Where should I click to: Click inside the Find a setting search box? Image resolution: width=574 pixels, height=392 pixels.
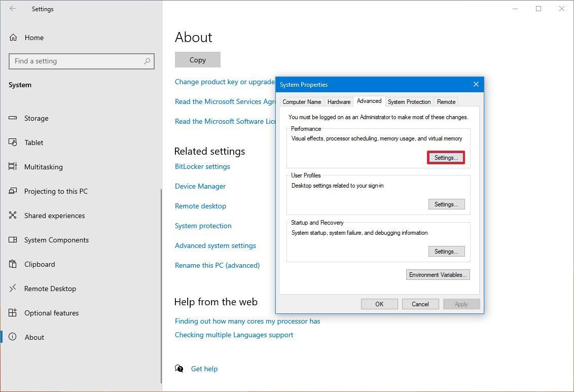click(81, 61)
